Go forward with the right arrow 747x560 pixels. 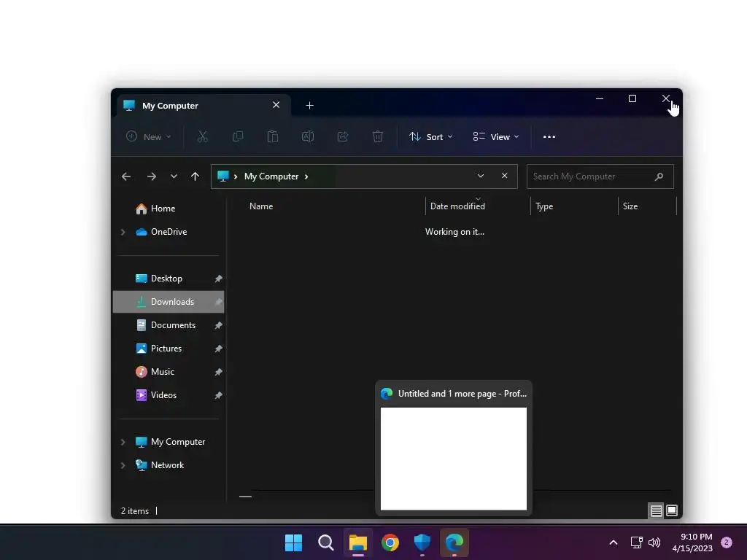(x=152, y=176)
